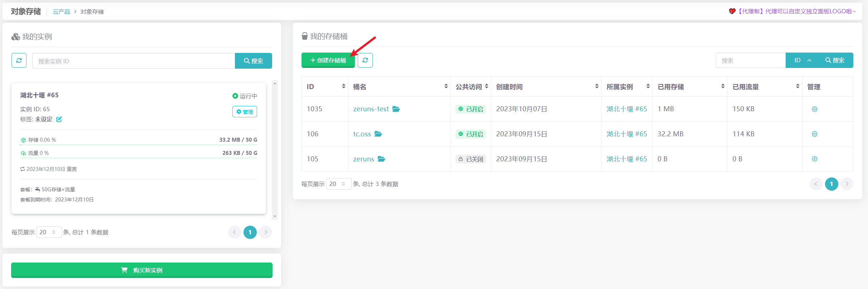The width and height of the screenshot is (868, 289).
Task: Click 对象存储 breadcrumb item
Action: (x=92, y=11)
